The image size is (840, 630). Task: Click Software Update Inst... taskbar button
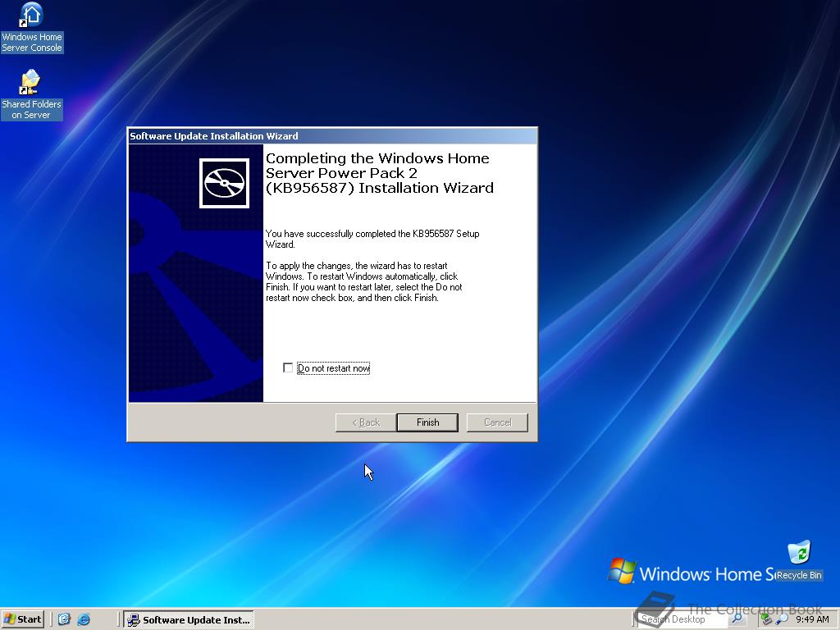tap(189, 620)
